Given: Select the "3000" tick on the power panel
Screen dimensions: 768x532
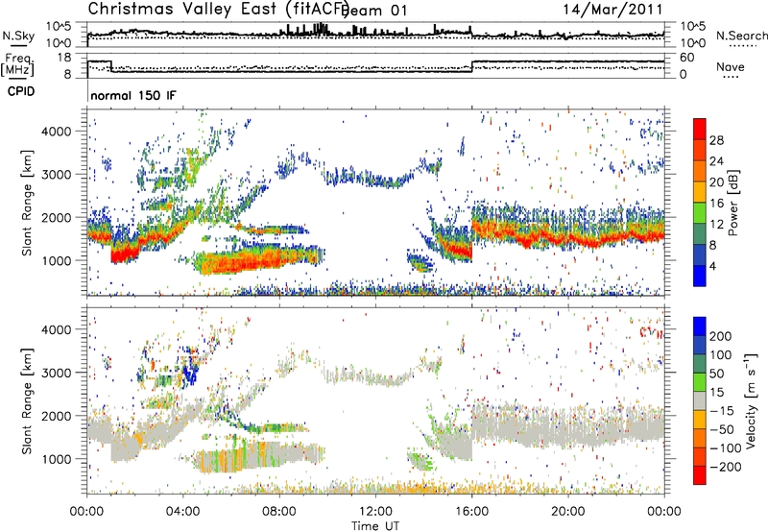Looking at the screenshot, I should click(56, 175).
